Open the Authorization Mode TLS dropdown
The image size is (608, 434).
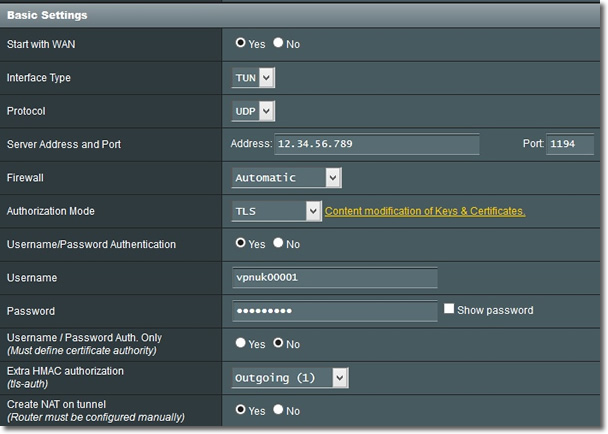(x=276, y=211)
